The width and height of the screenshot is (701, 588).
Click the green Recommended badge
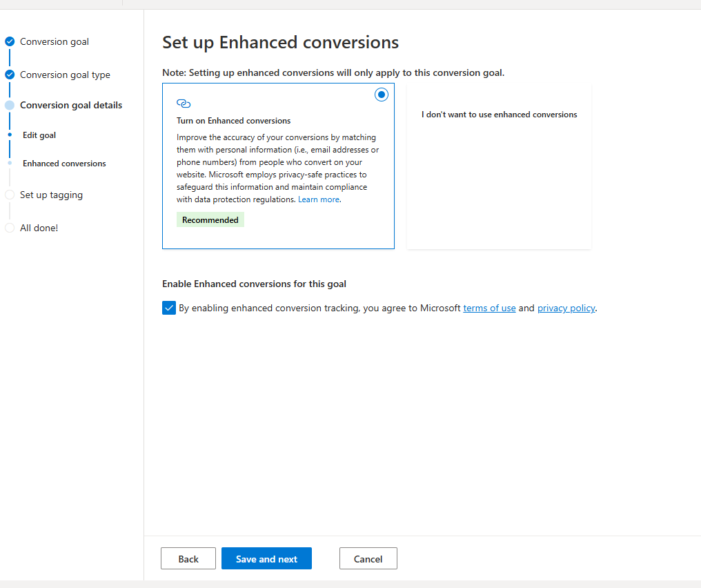pos(210,220)
